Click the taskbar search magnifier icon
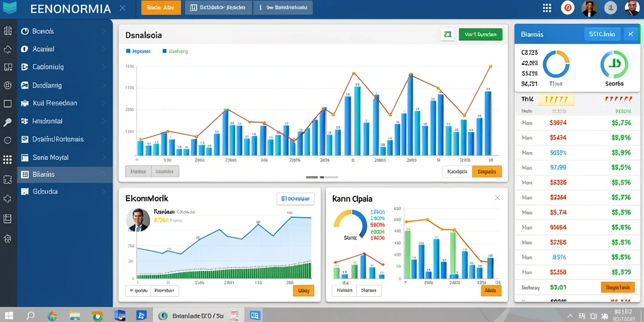 [x=30, y=316]
